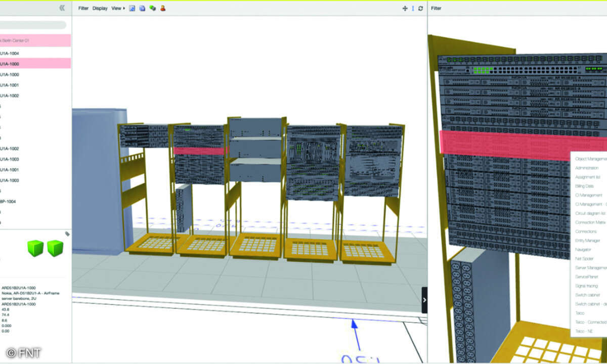
Task: Activate the four-arrow move tool
Action: pyautogui.click(x=405, y=8)
